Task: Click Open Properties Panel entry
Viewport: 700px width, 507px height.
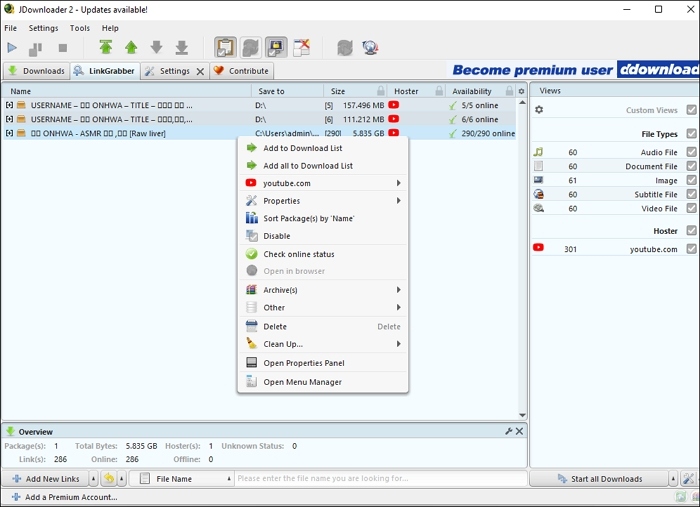Action: click(323, 363)
